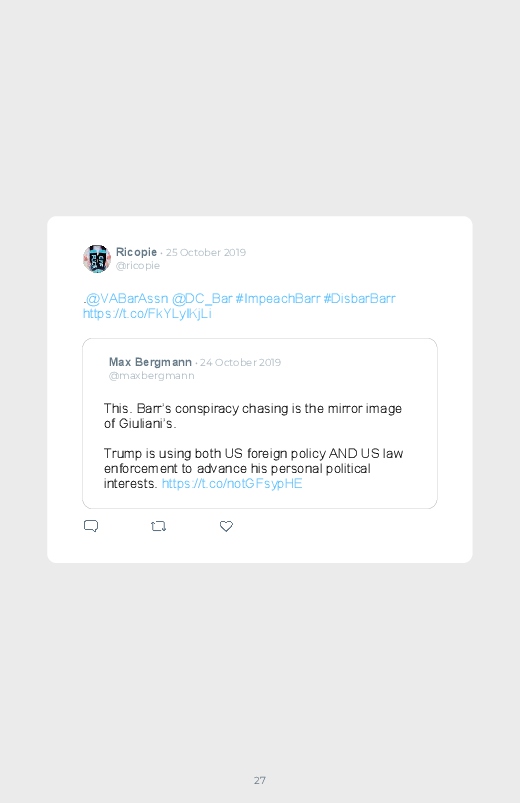Like the tweet with heart icon
The height and width of the screenshot is (803, 520).
click(226, 526)
